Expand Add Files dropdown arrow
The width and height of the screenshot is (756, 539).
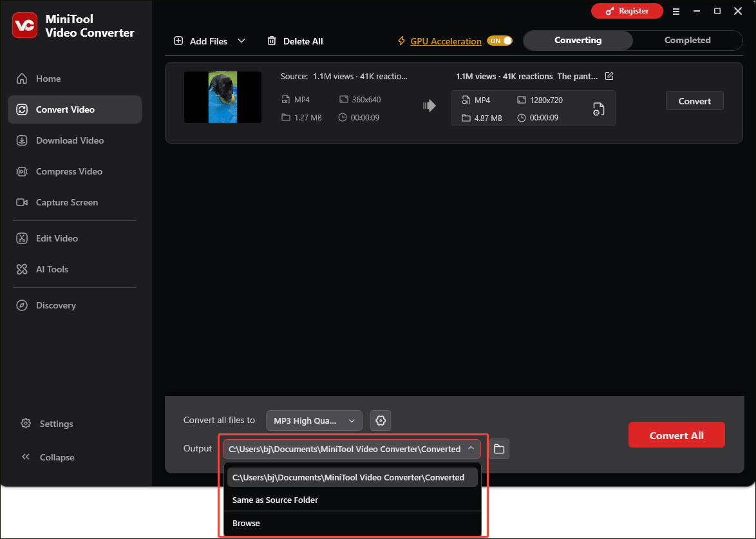tap(241, 41)
